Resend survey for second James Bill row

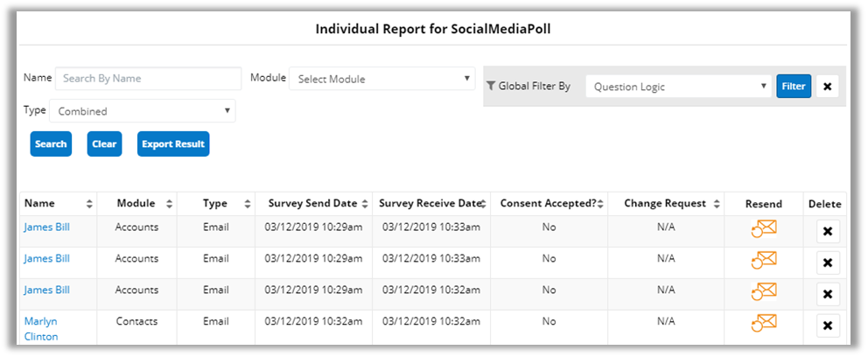[764, 260]
